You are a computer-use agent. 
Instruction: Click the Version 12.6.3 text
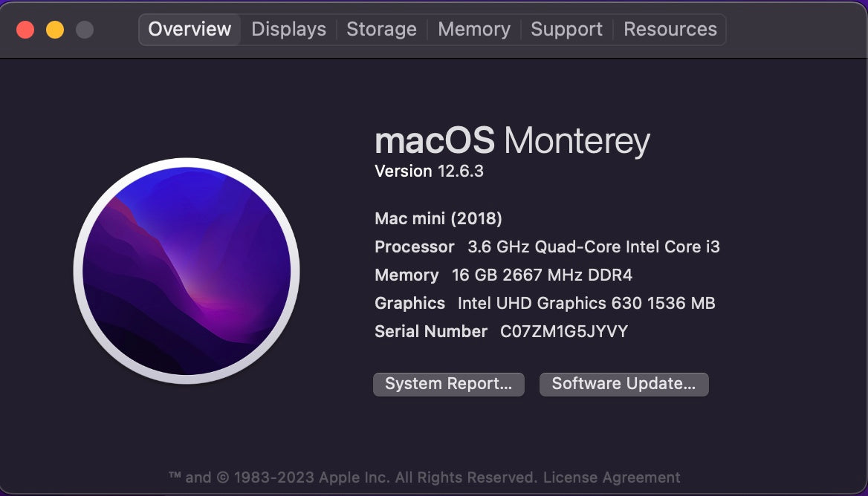(x=430, y=171)
